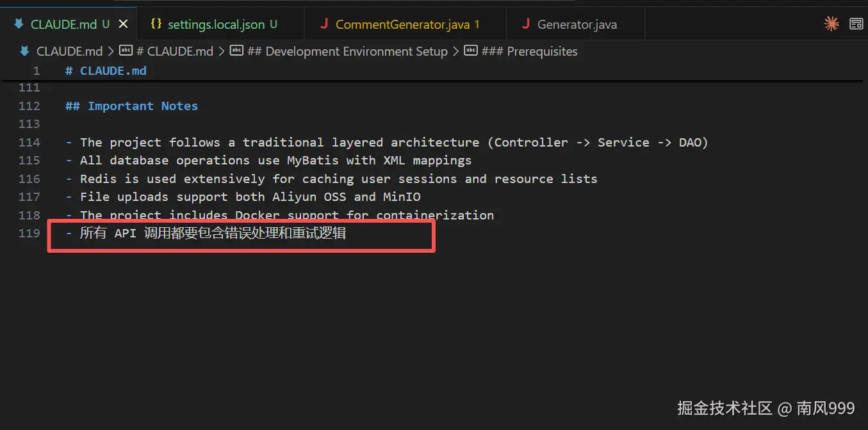Click the sticky header line '# CLAUDE.md'

tap(106, 70)
